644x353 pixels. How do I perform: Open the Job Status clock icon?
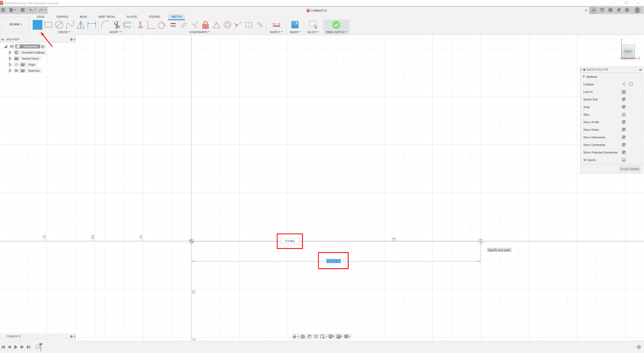[x=610, y=10]
